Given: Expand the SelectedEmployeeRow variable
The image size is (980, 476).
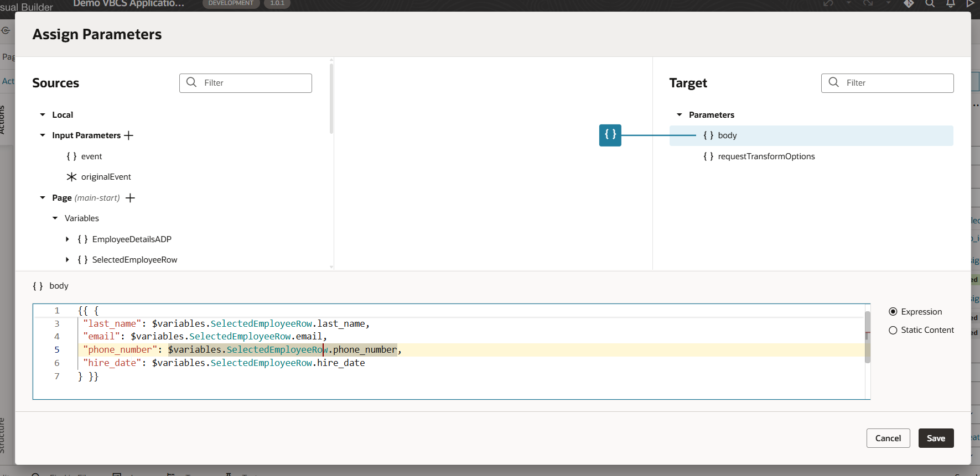Looking at the screenshot, I should [x=68, y=260].
